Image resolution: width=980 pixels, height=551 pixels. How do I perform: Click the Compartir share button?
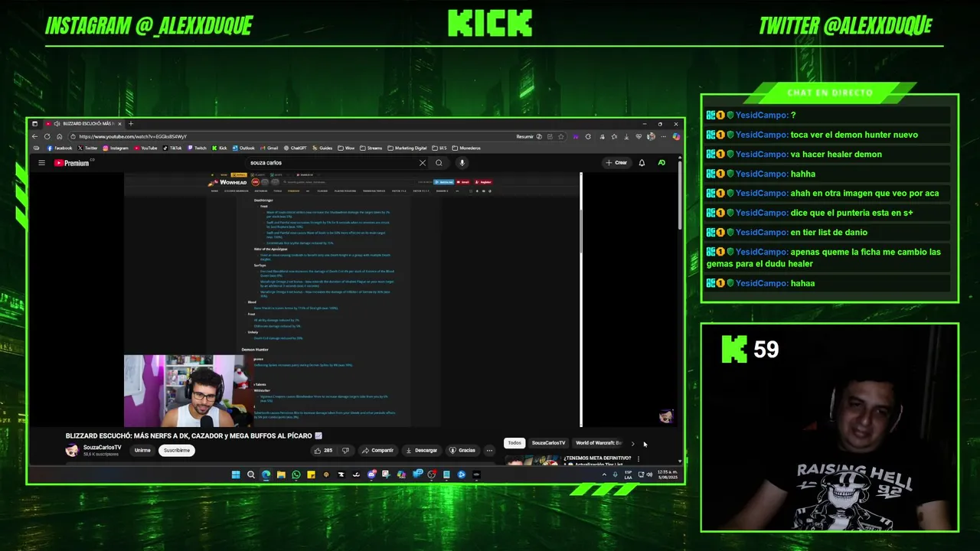377,450
